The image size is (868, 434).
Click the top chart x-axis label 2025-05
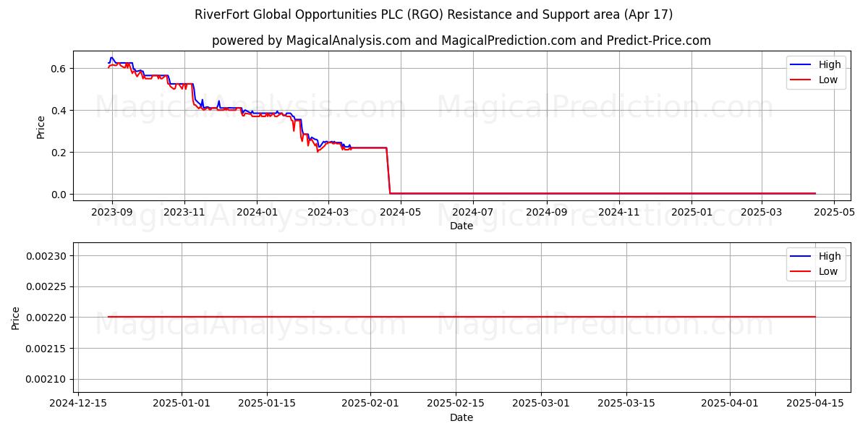point(834,212)
